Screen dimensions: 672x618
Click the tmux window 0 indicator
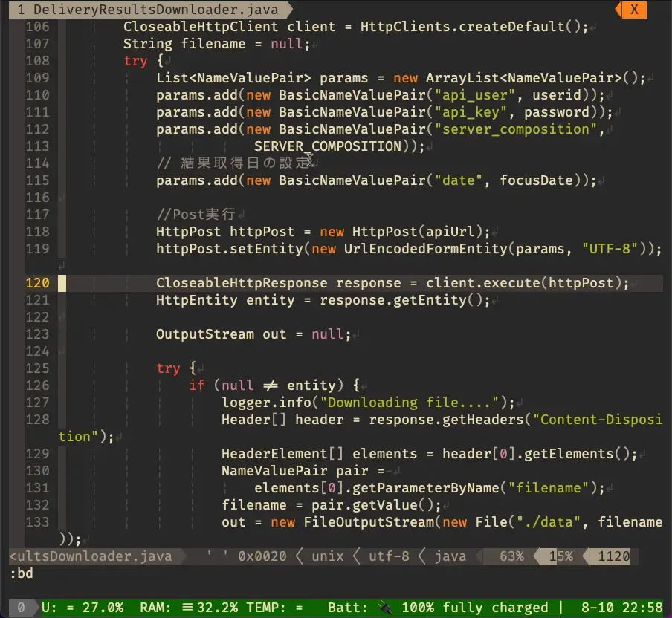tap(21, 608)
